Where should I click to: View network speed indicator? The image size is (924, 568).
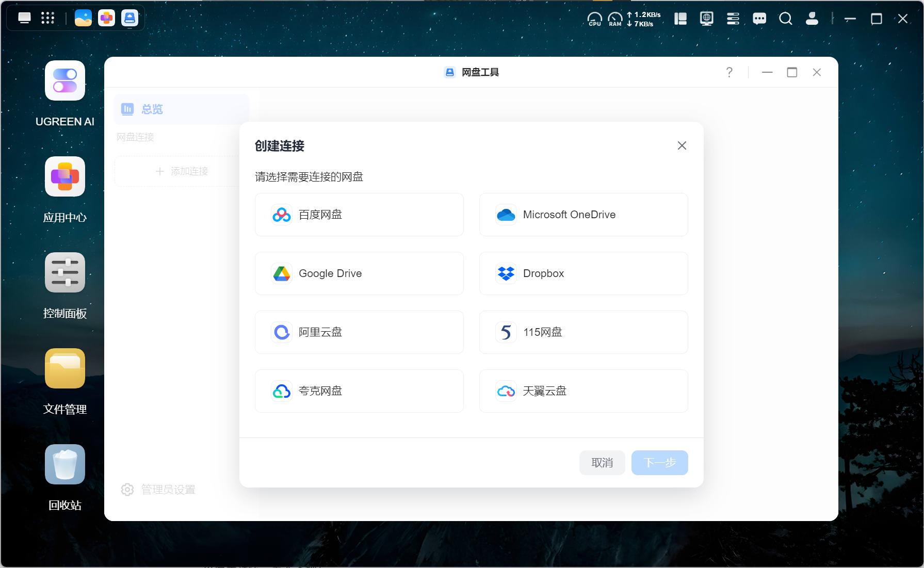point(644,19)
